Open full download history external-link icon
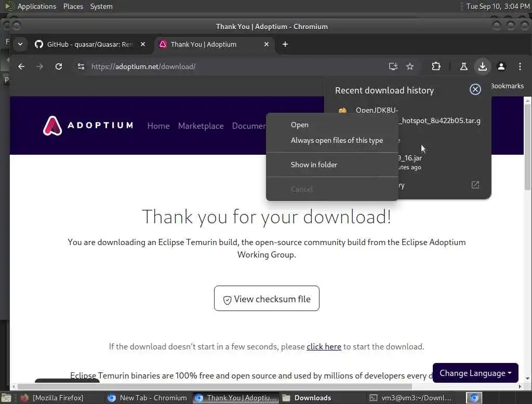The image size is (532, 404). [x=475, y=185]
